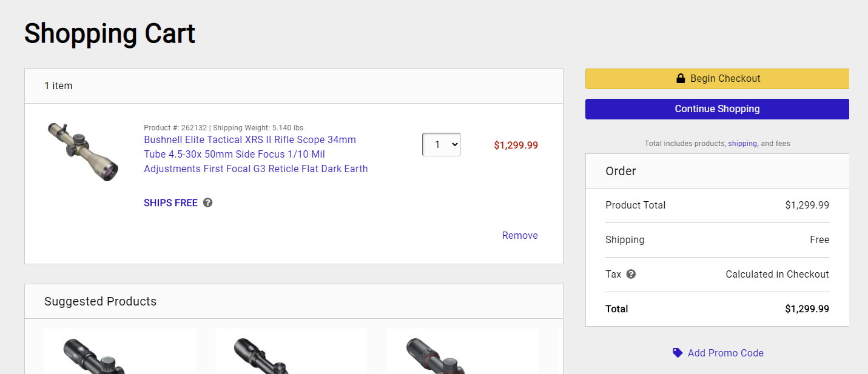The width and height of the screenshot is (868, 374).
Task: Click the Product Total row label
Action: (635, 205)
